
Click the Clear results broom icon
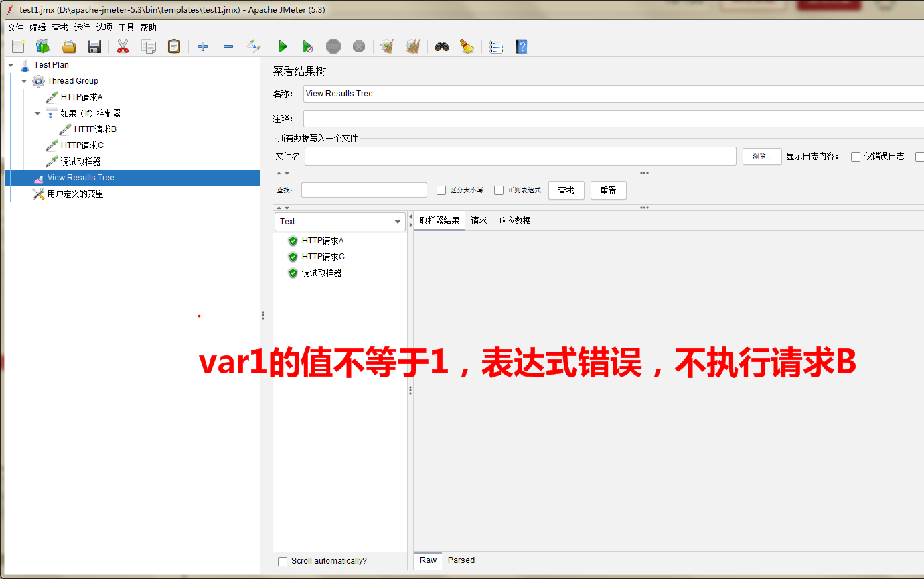(387, 46)
